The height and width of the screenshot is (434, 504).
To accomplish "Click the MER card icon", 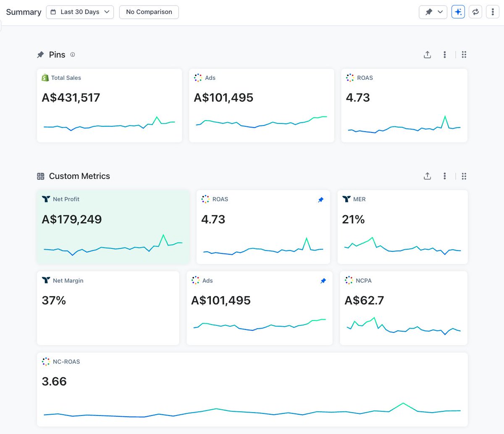I will pyautogui.click(x=346, y=199).
